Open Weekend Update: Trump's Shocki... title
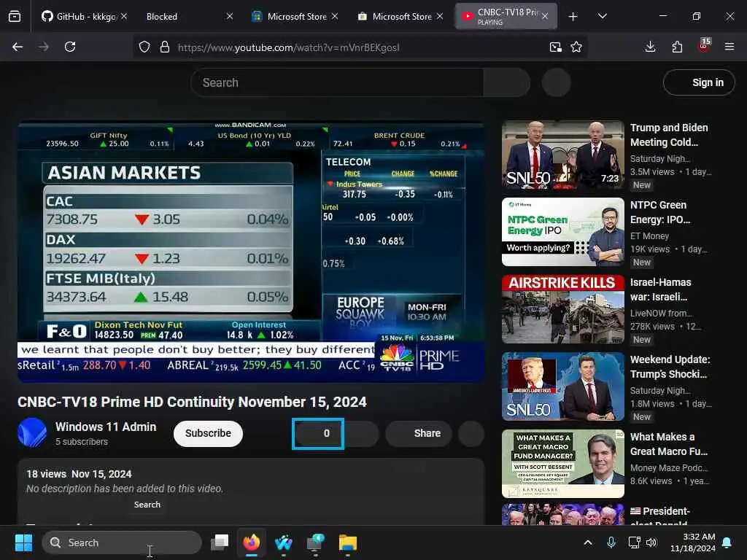 pos(670,367)
